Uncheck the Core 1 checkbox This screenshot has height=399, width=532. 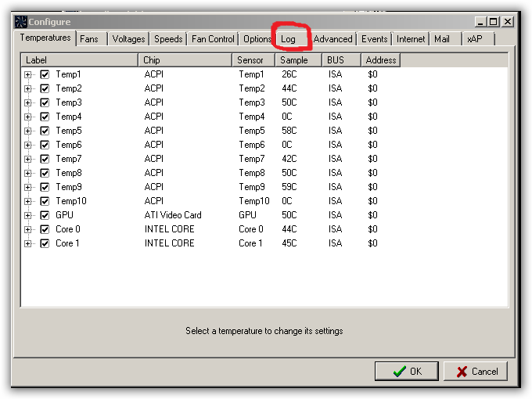click(x=45, y=243)
